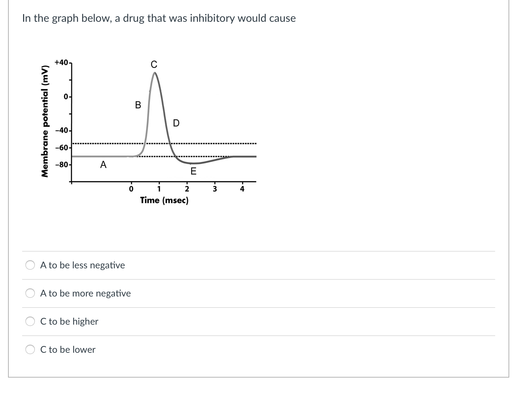532x400 pixels.
Task: Click label C above the action potential peak
Action: click(x=154, y=64)
